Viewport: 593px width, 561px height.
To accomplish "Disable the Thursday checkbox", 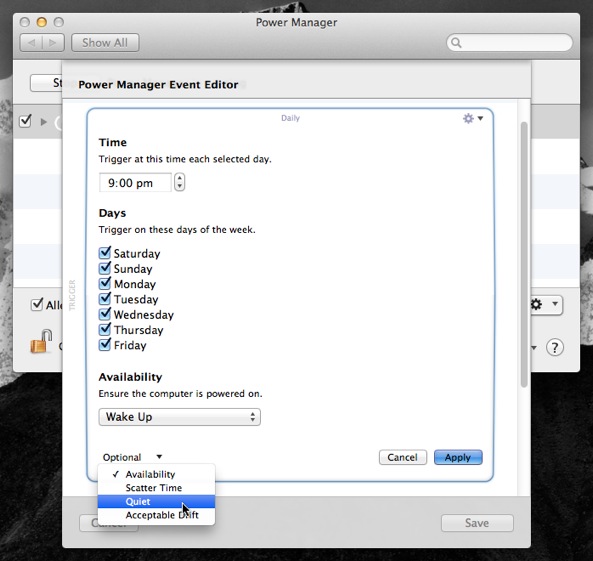I will tap(105, 329).
